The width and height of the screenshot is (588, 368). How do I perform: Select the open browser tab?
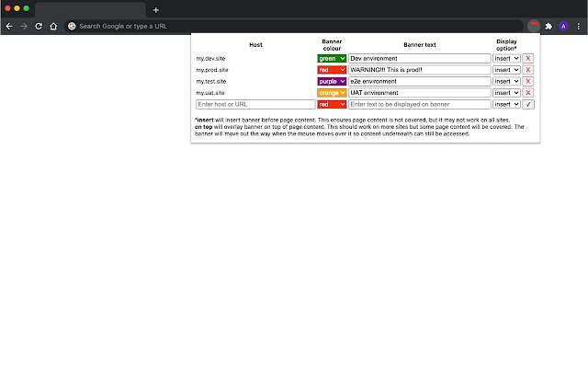pos(90,10)
